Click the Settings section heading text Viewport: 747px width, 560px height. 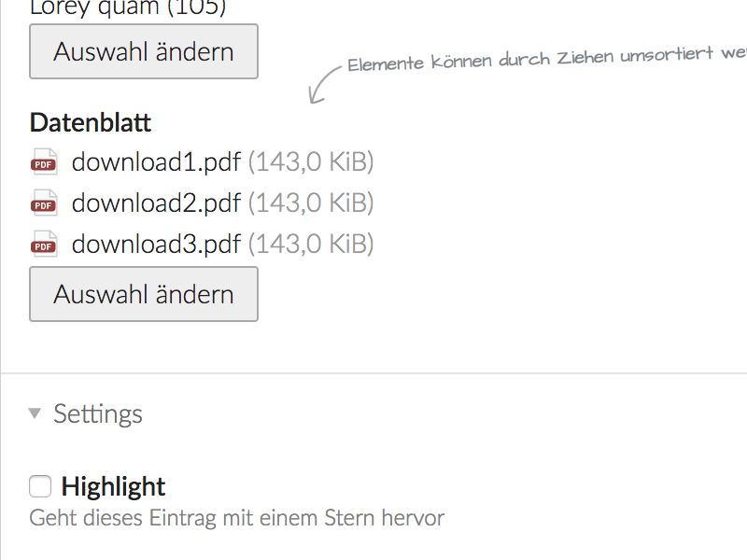(98, 413)
